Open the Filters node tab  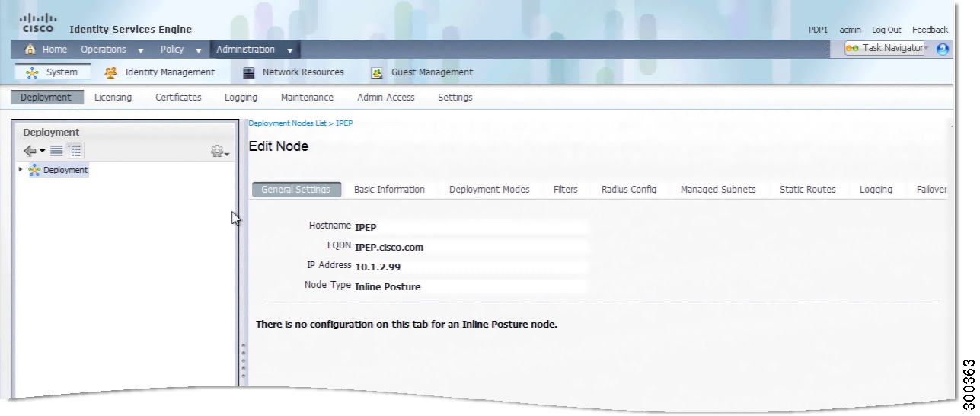tap(566, 190)
